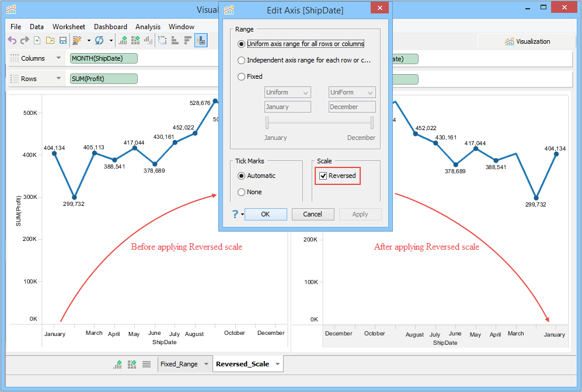
Task: Click the left handle of range slider
Action: pos(267,123)
